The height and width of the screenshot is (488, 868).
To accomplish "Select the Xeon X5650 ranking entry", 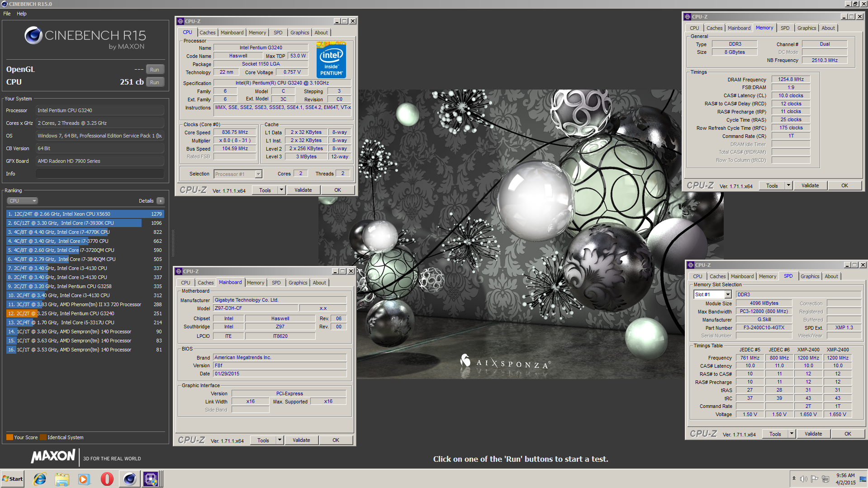I will pyautogui.click(x=85, y=214).
